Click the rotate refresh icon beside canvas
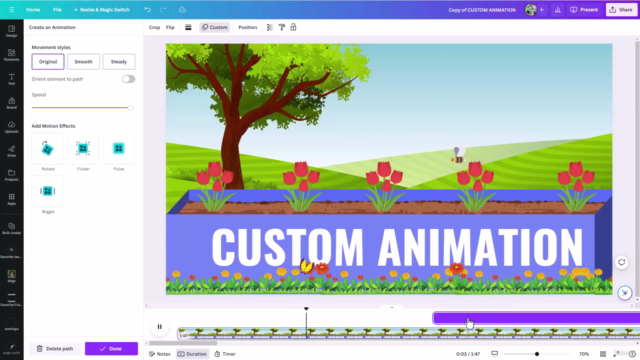The height and width of the screenshot is (360, 640). (622, 262)
